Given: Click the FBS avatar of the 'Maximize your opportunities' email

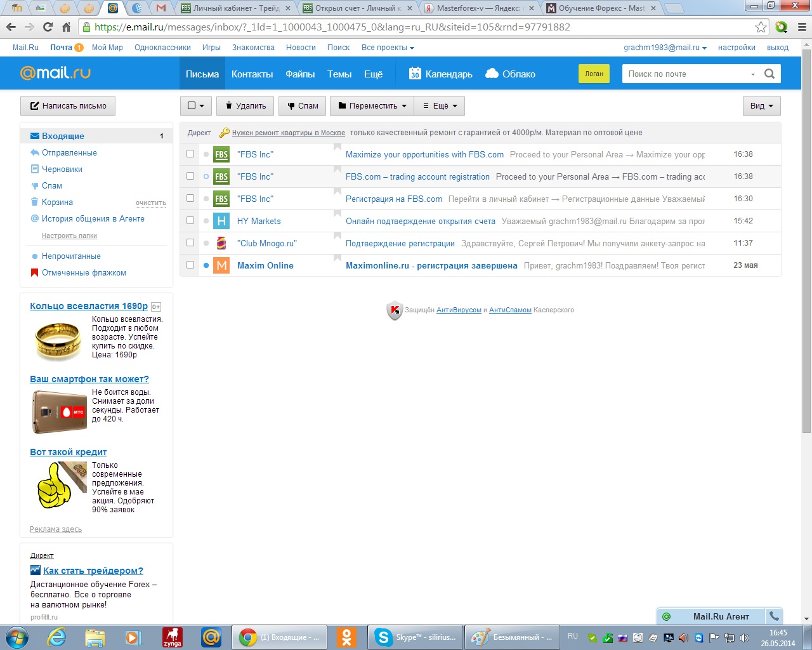Looking at the screenshot, I should tap(221, 154).
